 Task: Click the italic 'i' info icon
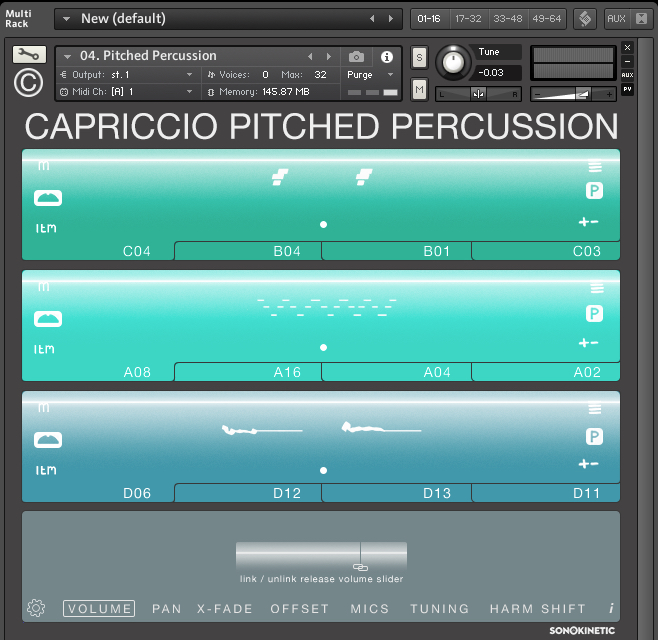coord(611,608)
